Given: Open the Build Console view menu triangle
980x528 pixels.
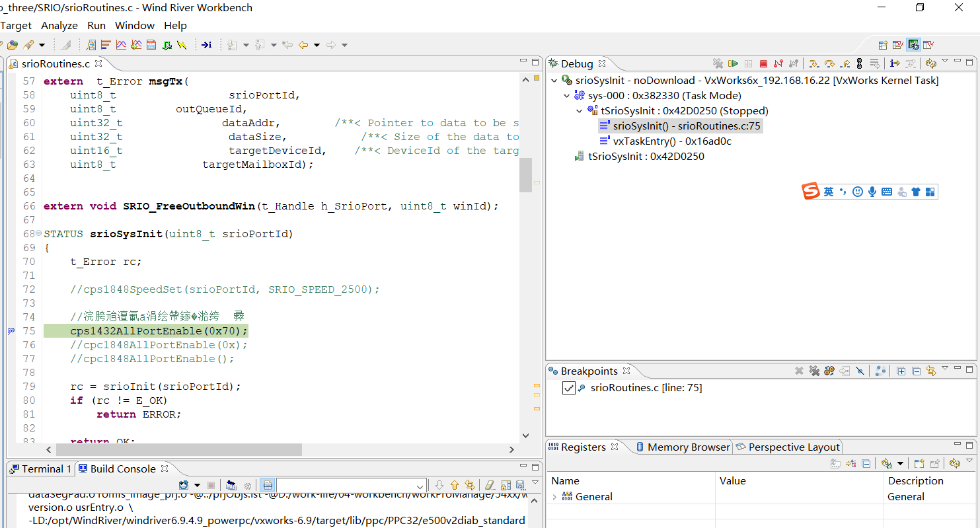Looking at the screenshot, I should 535,483.
